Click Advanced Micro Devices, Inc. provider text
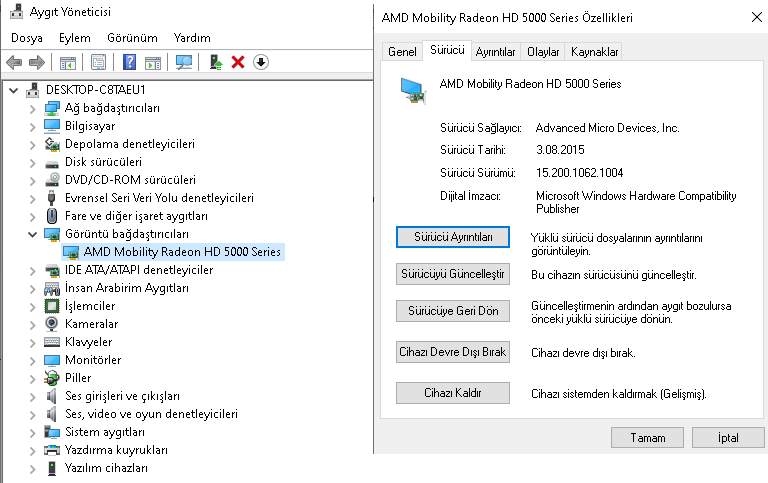 tap(607, 128)
